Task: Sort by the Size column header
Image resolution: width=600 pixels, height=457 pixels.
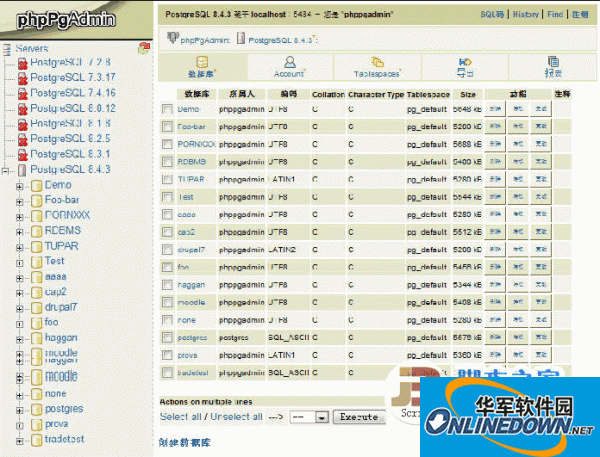Action: click(x=468, y=94)
